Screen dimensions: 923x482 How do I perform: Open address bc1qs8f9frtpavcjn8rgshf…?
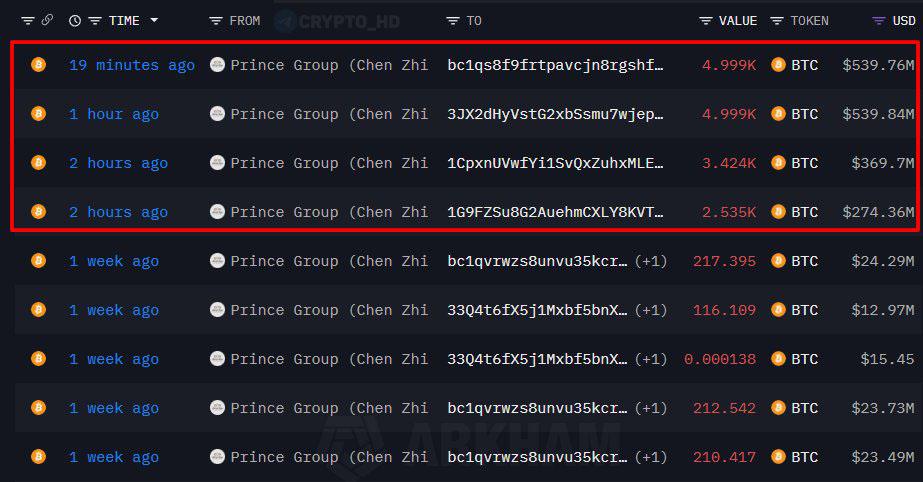[x=555, y=65]
